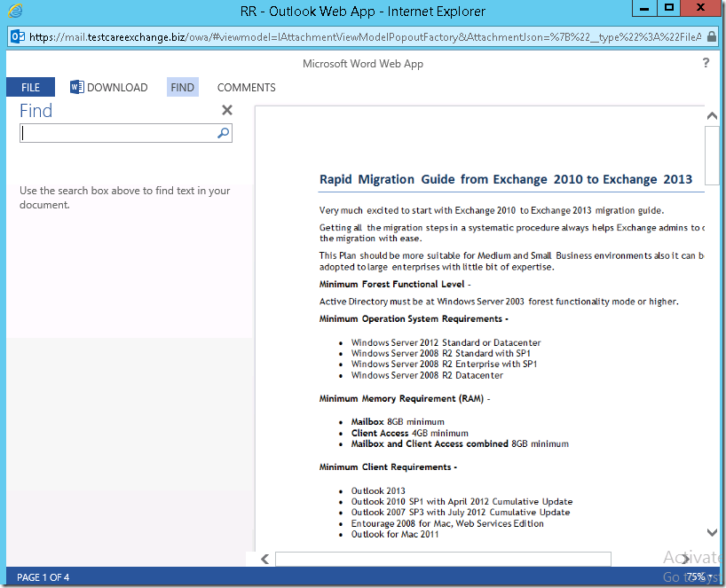Click the vertical scrollbar thumb
This screenshot has height=588, width=726.
(712, 156)
